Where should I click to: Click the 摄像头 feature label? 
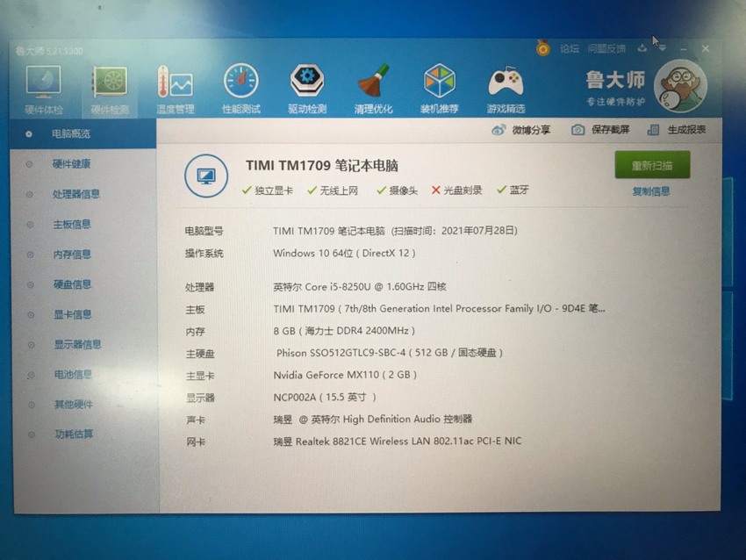click(x=403, y=190)
